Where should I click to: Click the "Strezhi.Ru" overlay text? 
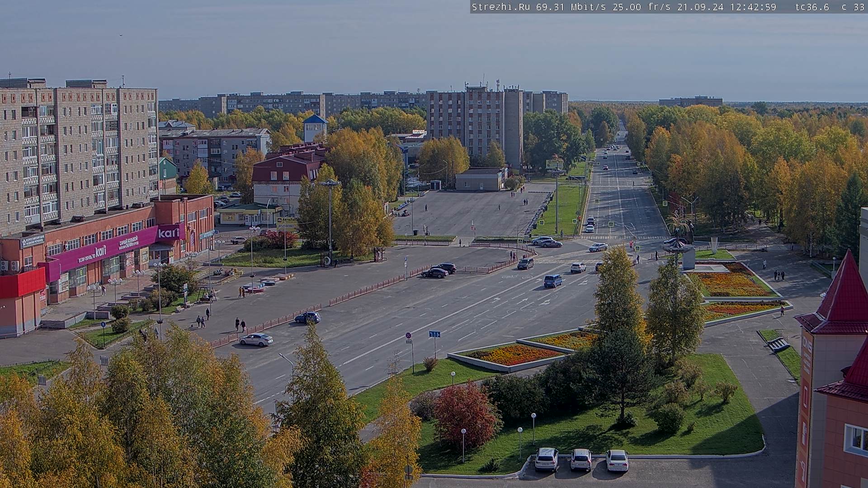pos(502,7)
